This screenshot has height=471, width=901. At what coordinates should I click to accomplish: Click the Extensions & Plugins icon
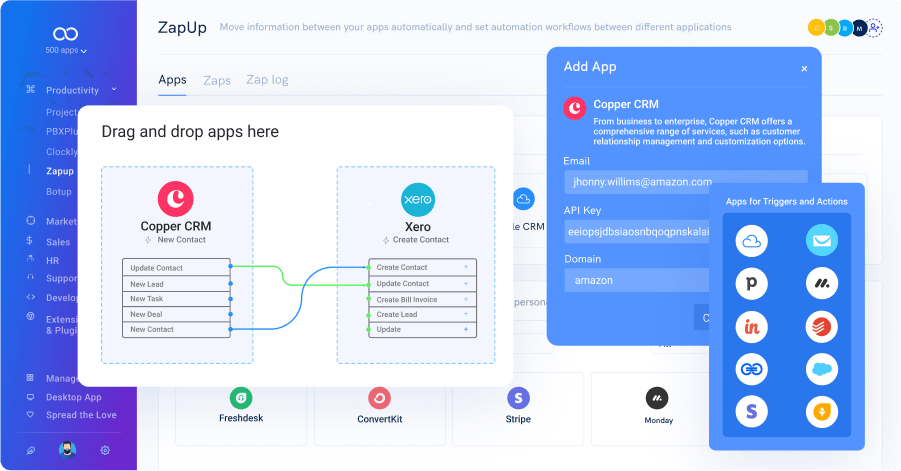click(x=30, y=316)
